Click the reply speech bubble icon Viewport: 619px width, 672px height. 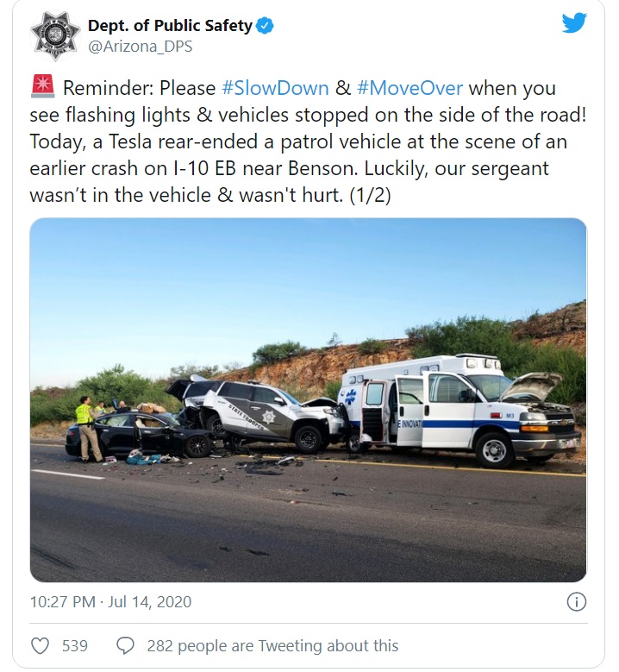pos(125,645)
